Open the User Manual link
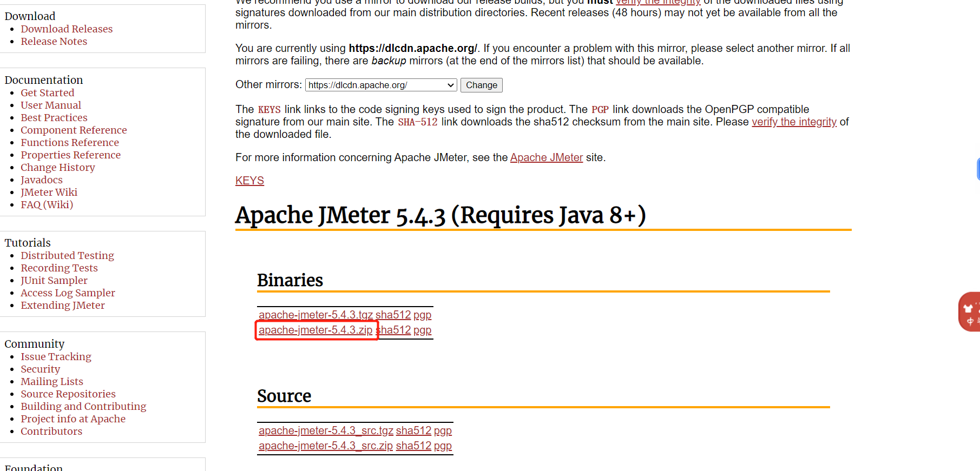980x471 pixels. tap(51, 105)
